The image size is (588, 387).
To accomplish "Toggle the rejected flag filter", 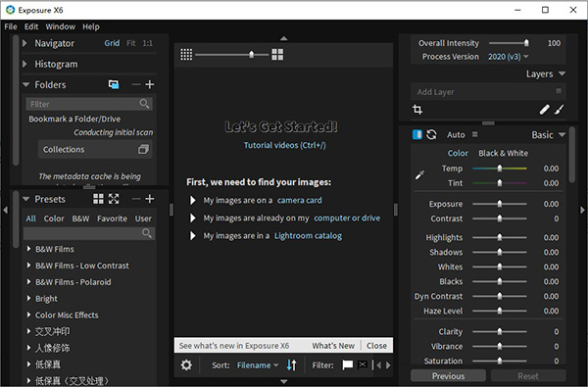I will 363,364.
